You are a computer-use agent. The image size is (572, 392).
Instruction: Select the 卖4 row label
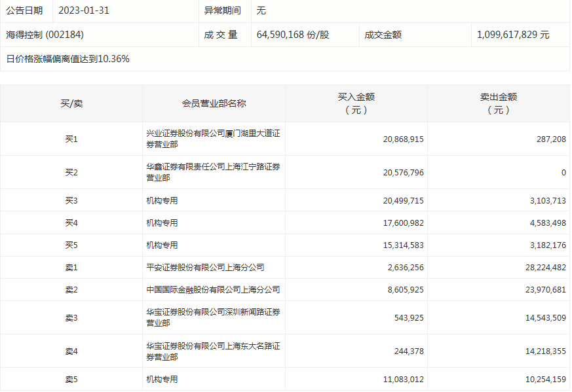pos(71,351)
